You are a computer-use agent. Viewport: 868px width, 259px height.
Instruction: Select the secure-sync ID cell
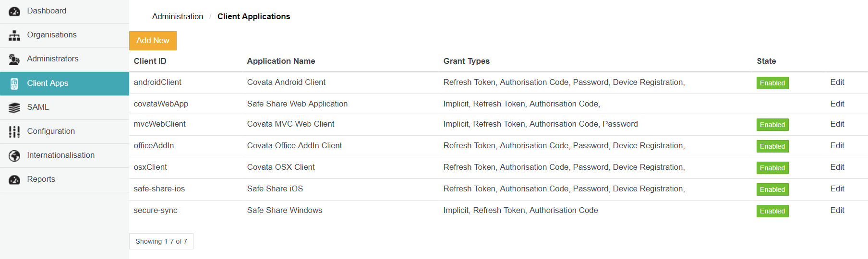pyautogui.click(x=156, y=211)
